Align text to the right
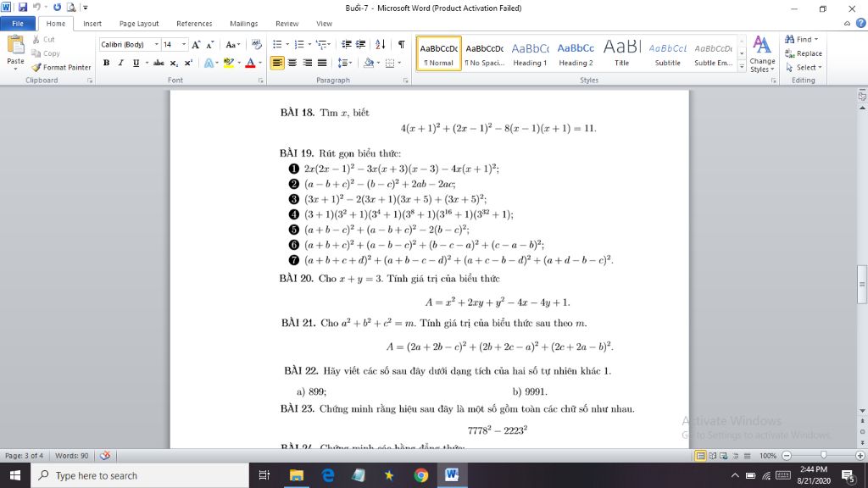The image size is (868, 488). coord(307,63)
